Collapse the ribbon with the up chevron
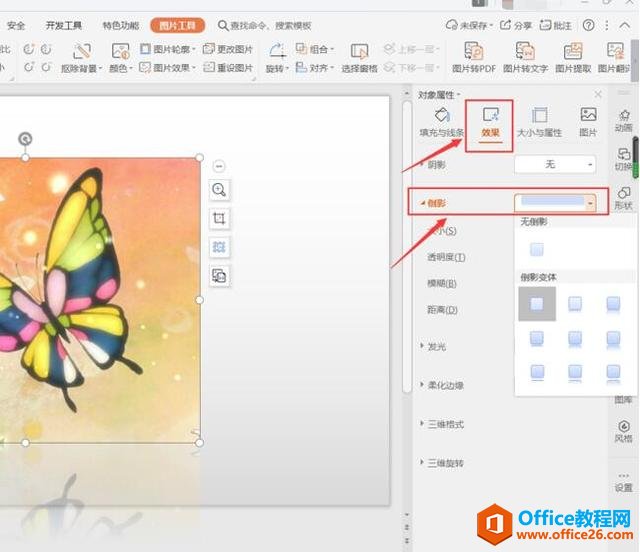 [624, 25]
